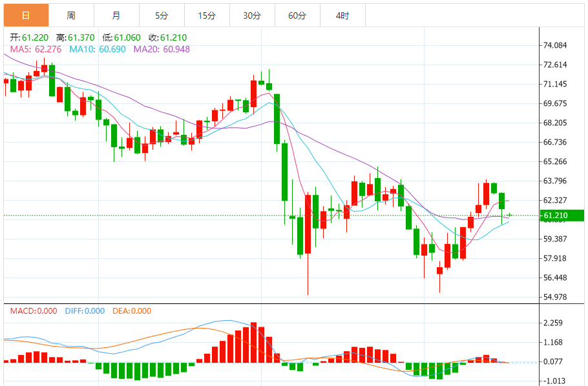Click the MA20: 60.948 label

point(162,49)
